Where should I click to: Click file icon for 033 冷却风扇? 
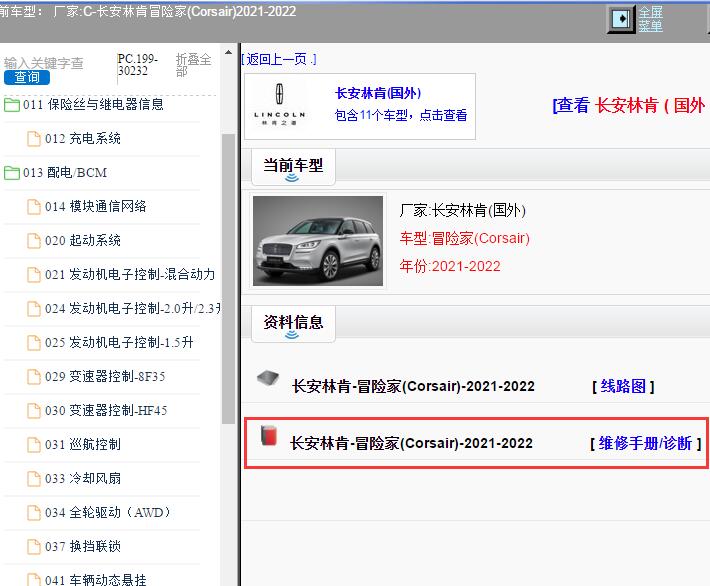click(34, 478)
